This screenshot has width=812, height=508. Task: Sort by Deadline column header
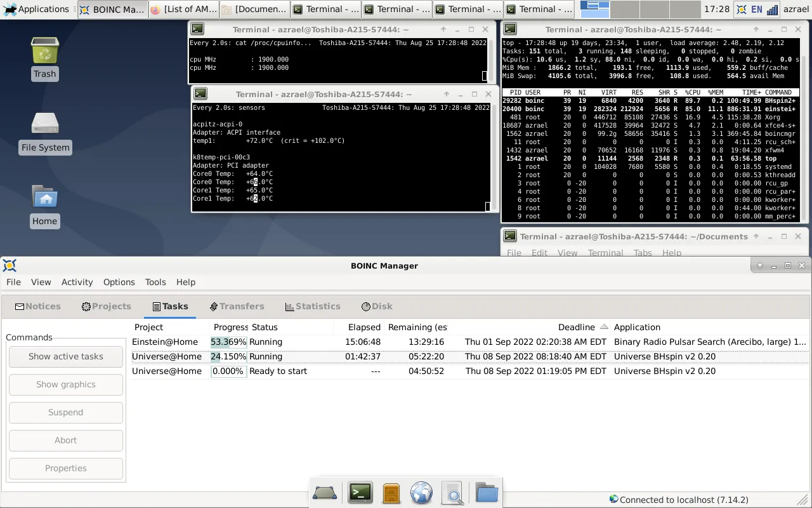[x=530, y=327]
